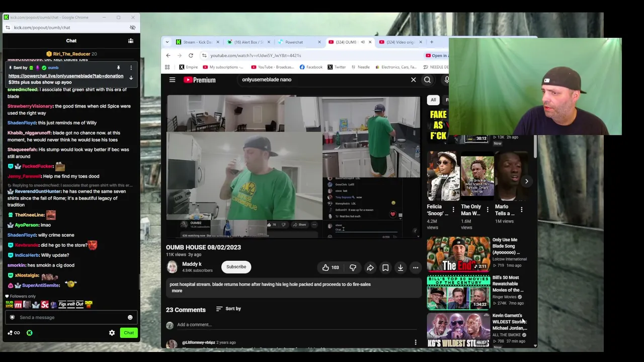The width and height of the screenshot is (644, 362).
Task: Mute the playing OUMB tab via speaker icon
Action: coord(362,42)
